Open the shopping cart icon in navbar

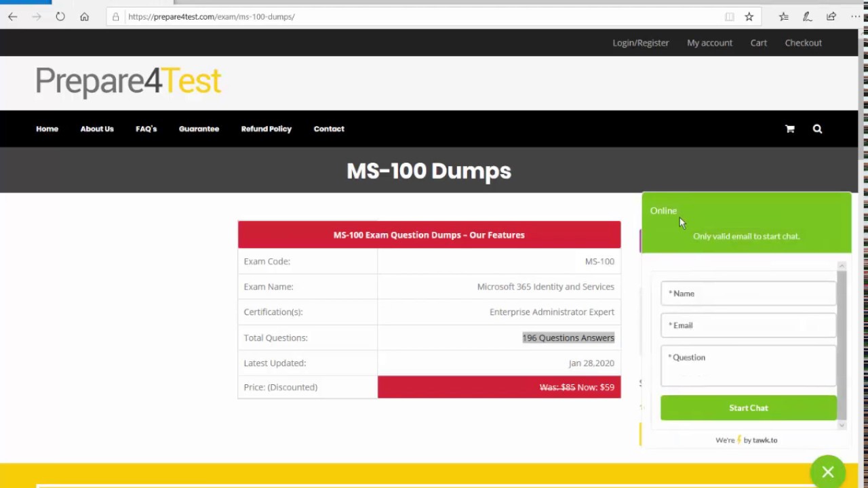790,129
